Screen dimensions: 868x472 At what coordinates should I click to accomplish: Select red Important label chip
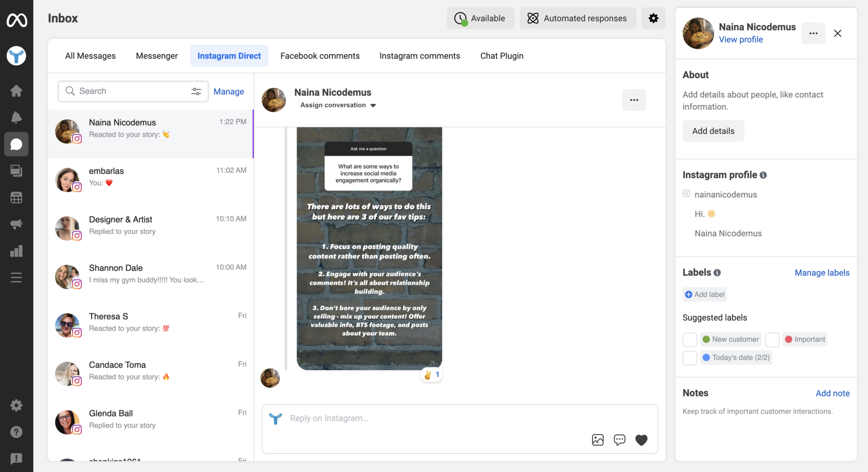(x=805, y=339)
